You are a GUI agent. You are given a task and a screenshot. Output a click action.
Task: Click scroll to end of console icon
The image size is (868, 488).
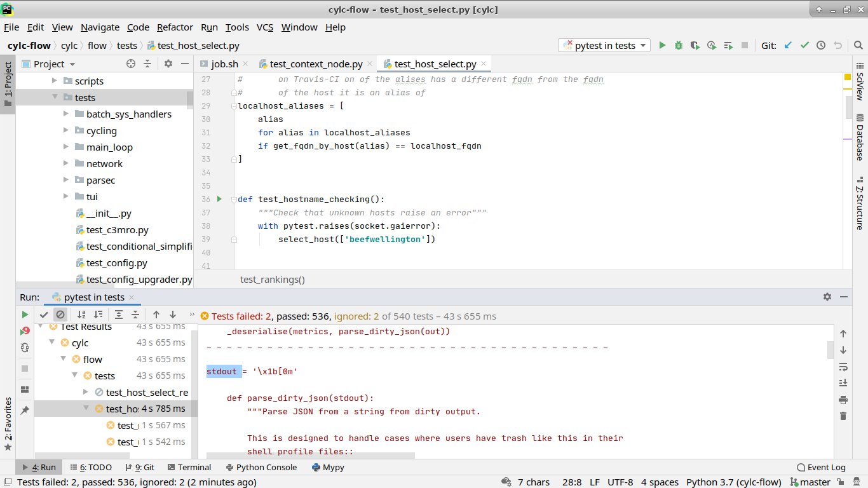843,383
